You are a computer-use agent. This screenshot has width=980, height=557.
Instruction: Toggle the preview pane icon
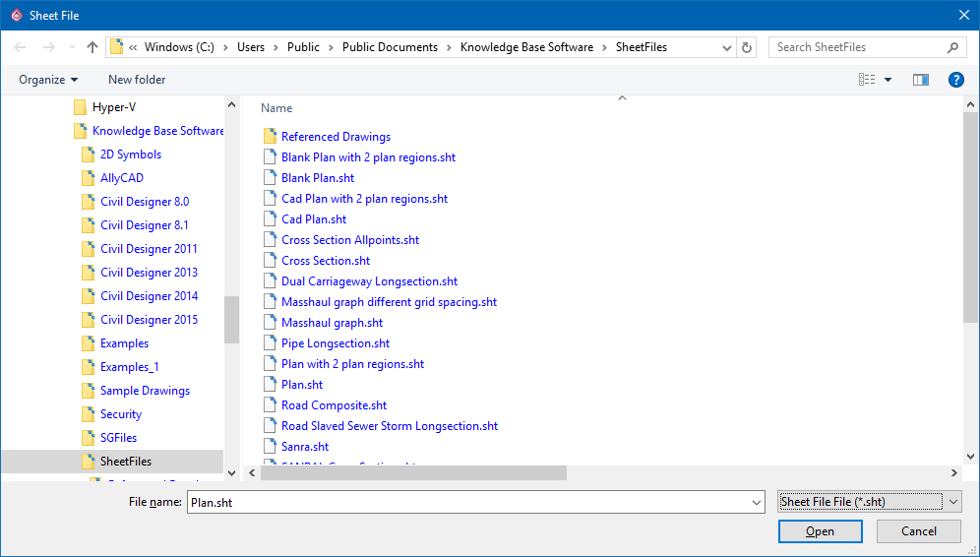click(921, 80)
